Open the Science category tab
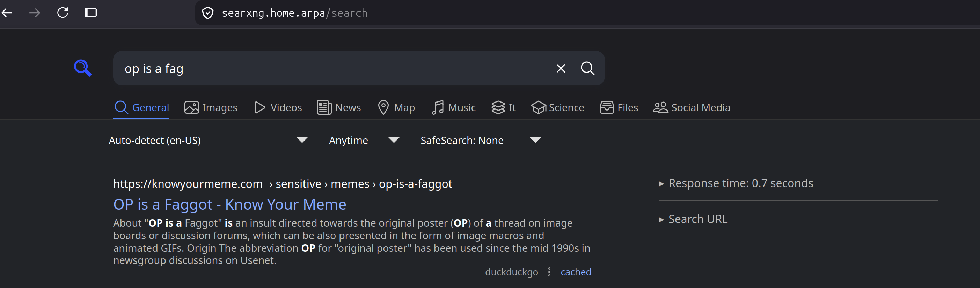980x288 pixels. (557, 107)
